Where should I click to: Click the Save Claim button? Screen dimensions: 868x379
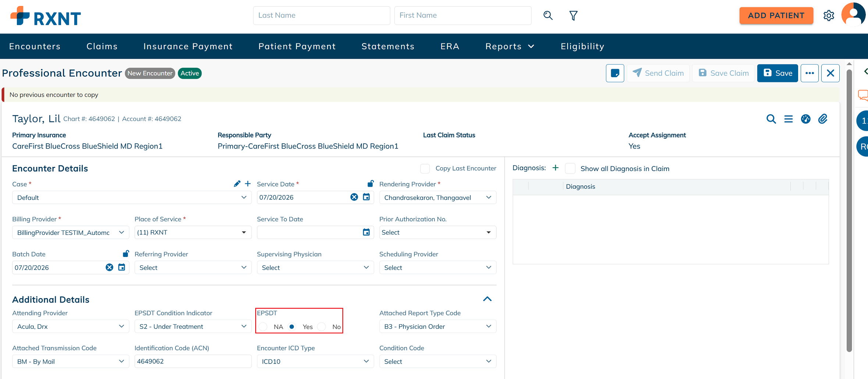[723, 73]
